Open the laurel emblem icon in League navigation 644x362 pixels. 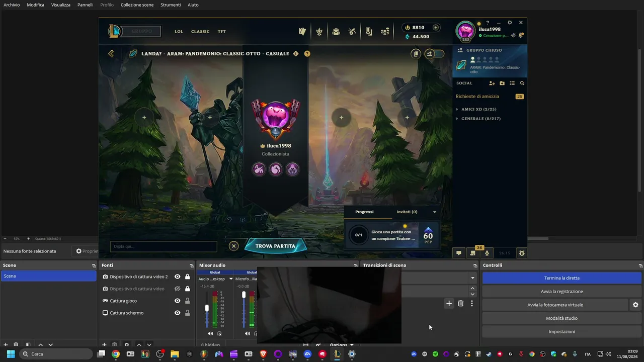click(319, 31)
